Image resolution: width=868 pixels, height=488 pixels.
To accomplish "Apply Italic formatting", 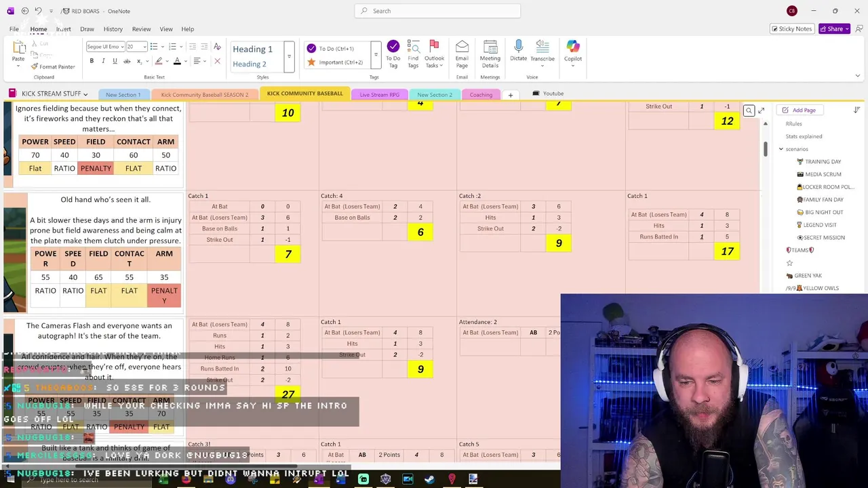I will click(103, 61).
